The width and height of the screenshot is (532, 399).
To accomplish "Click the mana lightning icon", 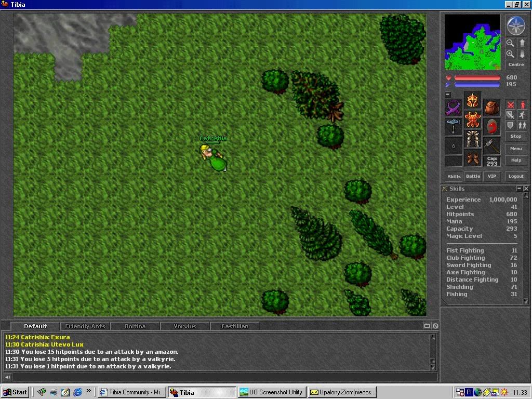I will point(448,85).
